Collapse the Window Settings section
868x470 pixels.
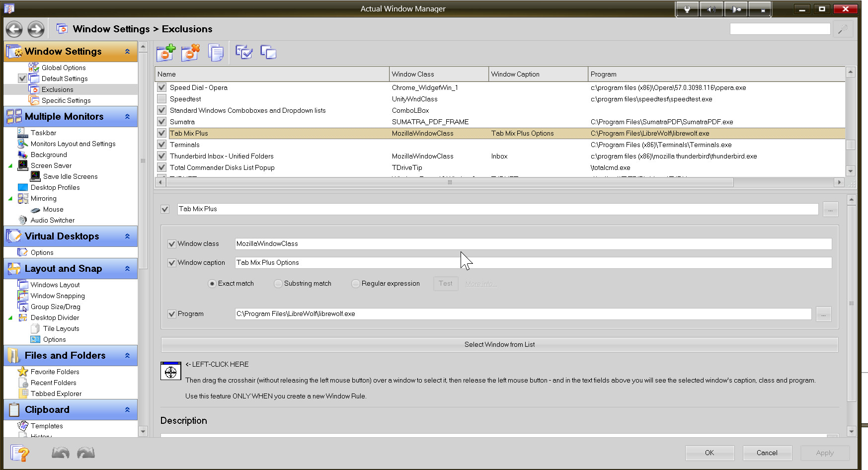pos(128,51)
